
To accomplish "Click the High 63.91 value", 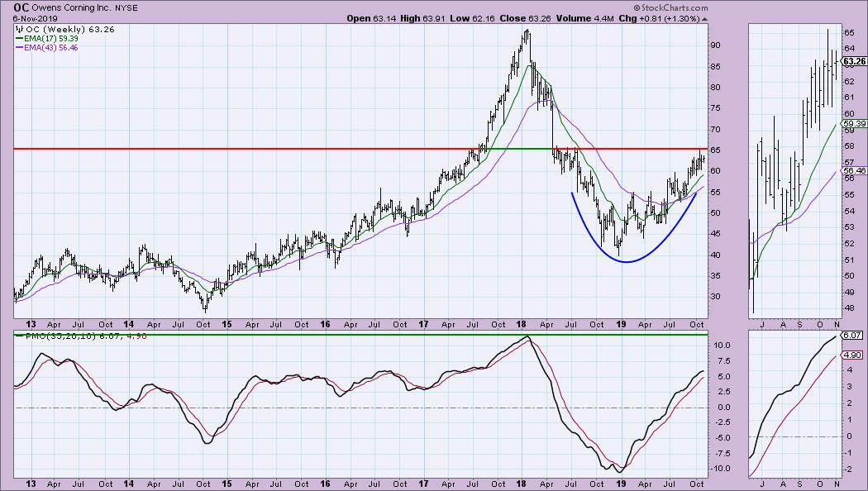I will tap(423, 18).
